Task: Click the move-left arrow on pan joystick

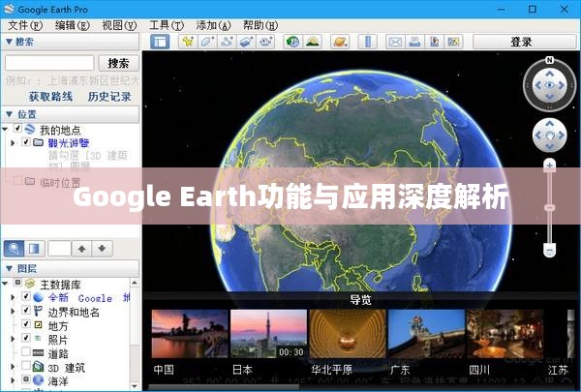Action: click(538, 136)
